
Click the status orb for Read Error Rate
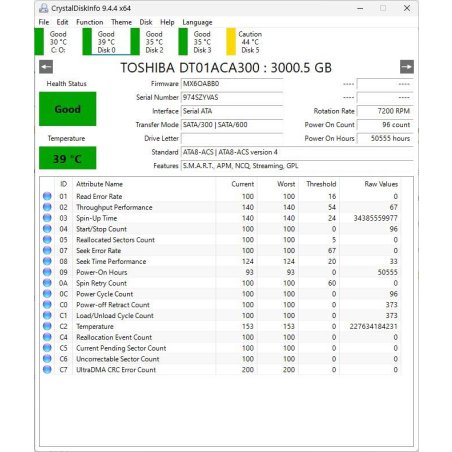47,196
